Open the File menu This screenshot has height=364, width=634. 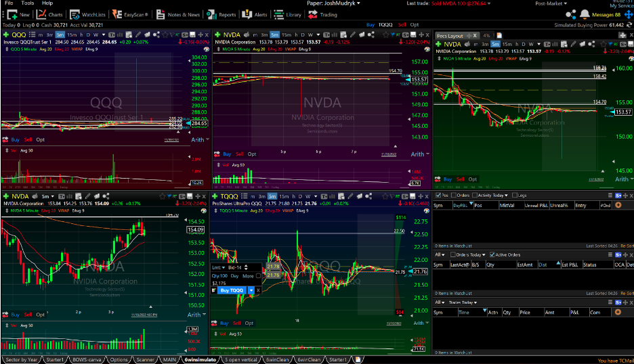point(9,3)
